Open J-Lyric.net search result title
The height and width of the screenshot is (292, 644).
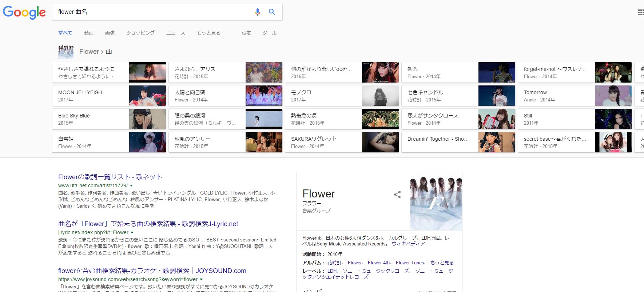[x=148, y=224]
